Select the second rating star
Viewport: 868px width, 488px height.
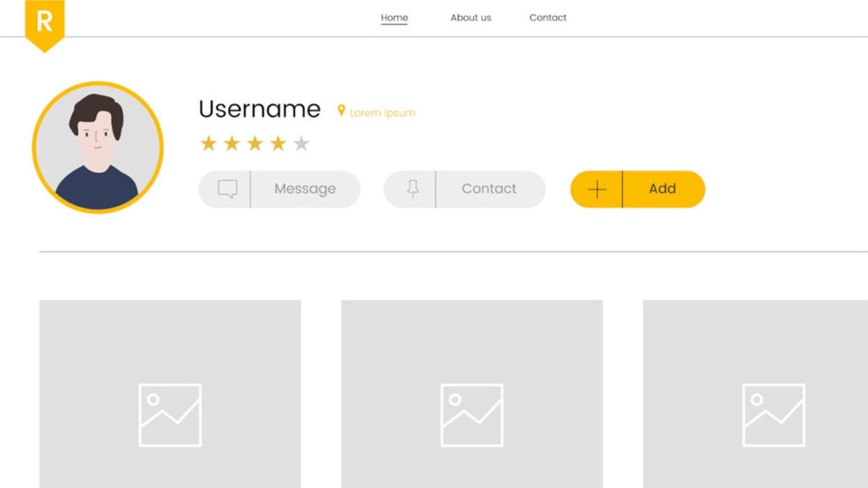[231, 143]
